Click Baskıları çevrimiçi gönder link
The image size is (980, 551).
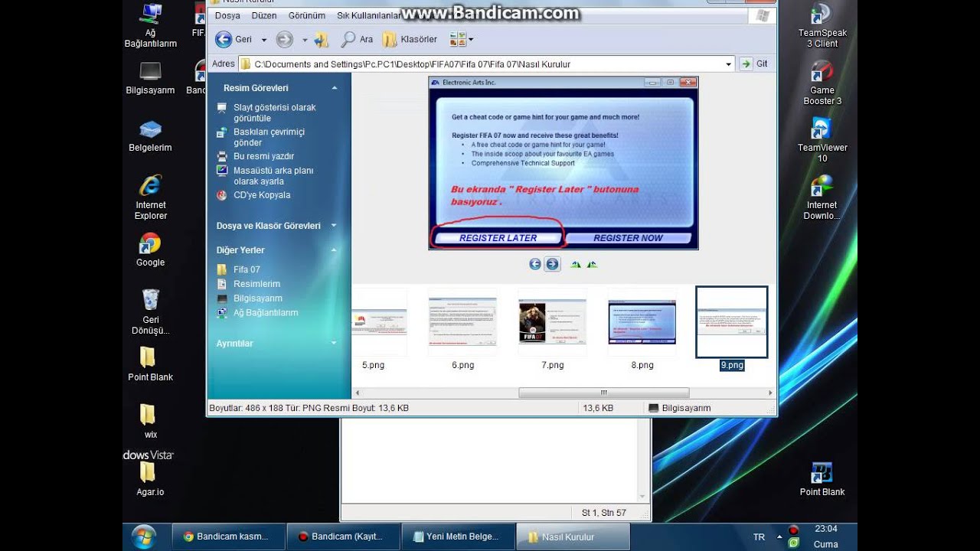coord(269,137)
